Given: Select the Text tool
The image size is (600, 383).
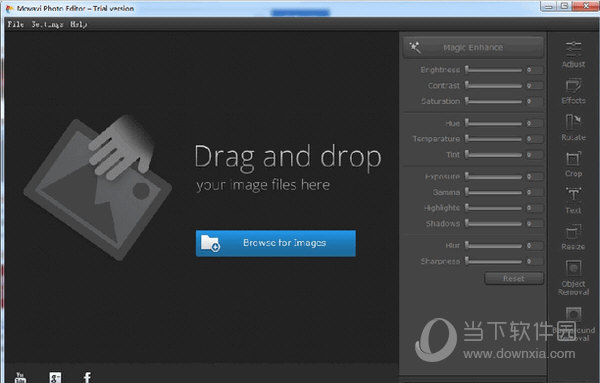Looking at the screenshot, I should pyautogui.click(x=573, y=200).
